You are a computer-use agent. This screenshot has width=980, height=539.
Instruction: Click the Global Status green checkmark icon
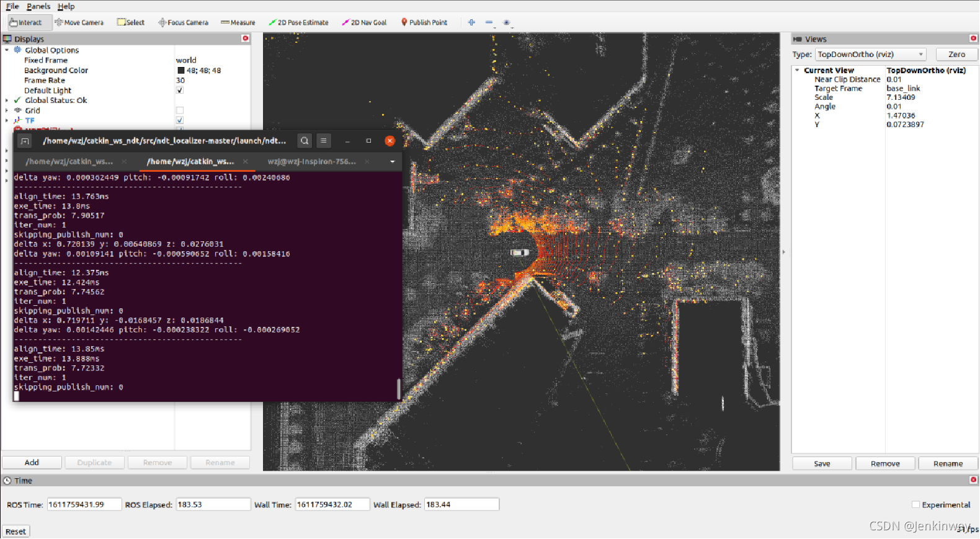coord(17,100)
